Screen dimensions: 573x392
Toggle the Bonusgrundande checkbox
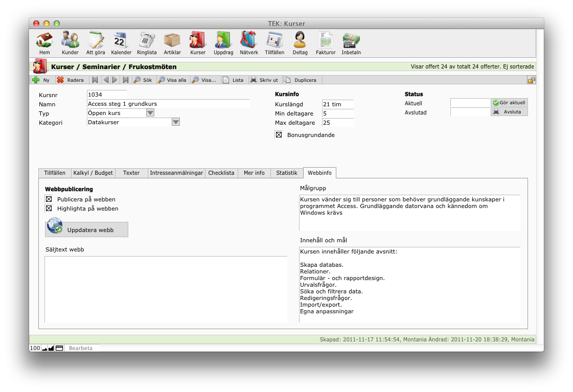279,135
